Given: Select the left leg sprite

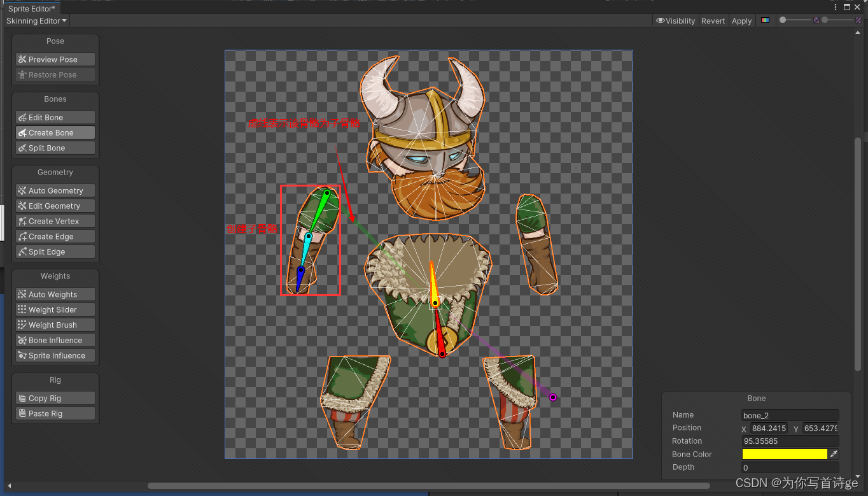Looking at the screenshot, I should click(354, 402).
